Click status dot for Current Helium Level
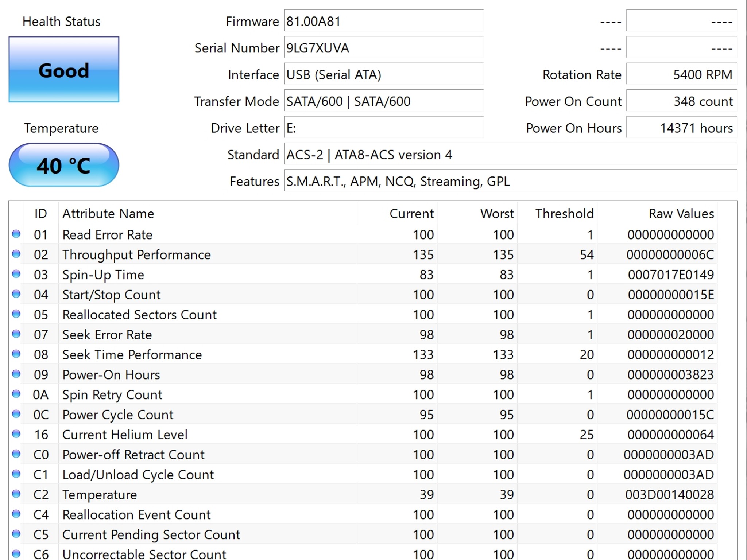This screenshot has height=560, width=747. pyautogui.click(x=16, y=434)
